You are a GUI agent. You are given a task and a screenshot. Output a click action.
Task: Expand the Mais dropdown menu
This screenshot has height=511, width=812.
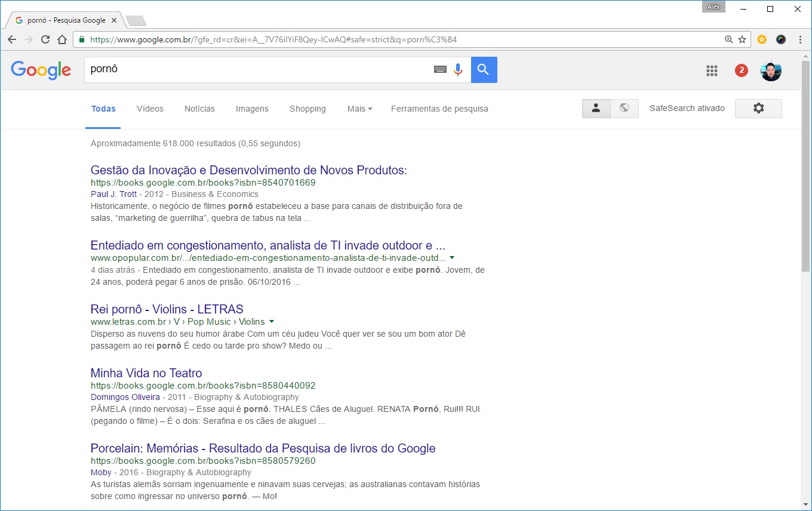pyautogui.click(x=359, y=109)
